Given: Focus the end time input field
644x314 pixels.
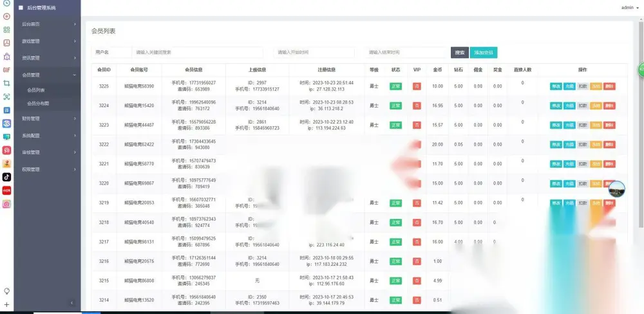Looking at the screenshot, I should (406, 52).
